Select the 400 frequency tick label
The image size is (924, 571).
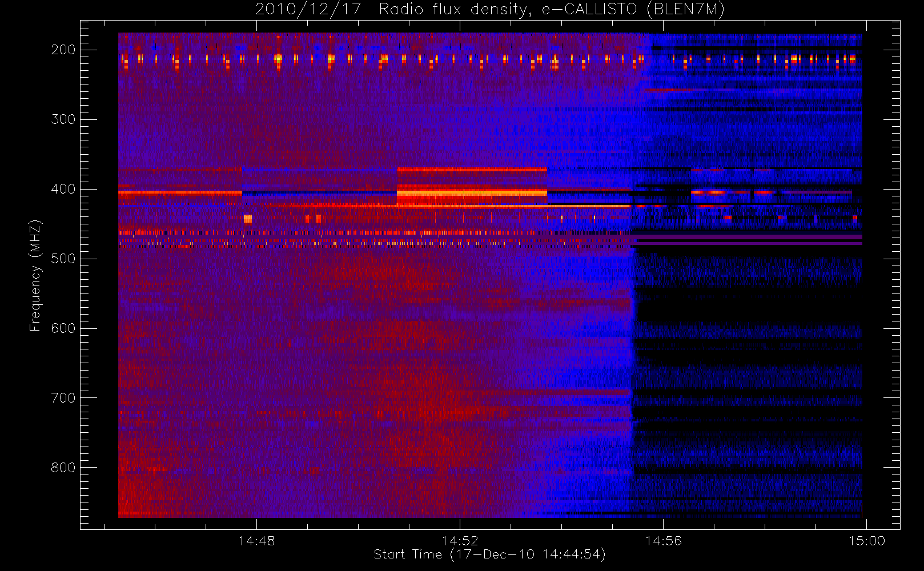point(63,189)
